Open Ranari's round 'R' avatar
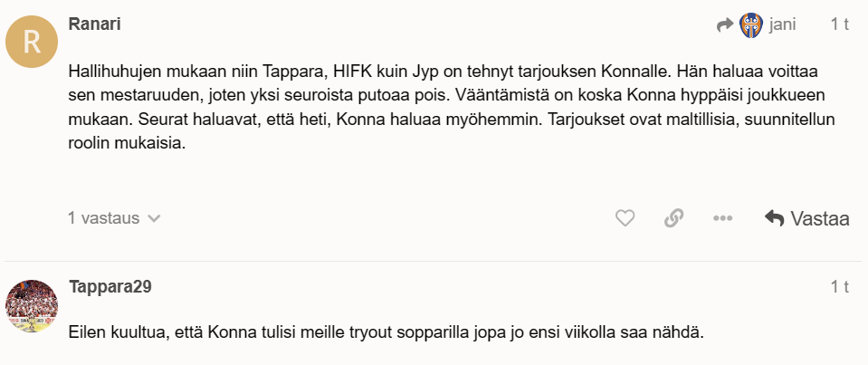Image resolution: width=868 pixels, height=365 pixels. pos(32,41)
